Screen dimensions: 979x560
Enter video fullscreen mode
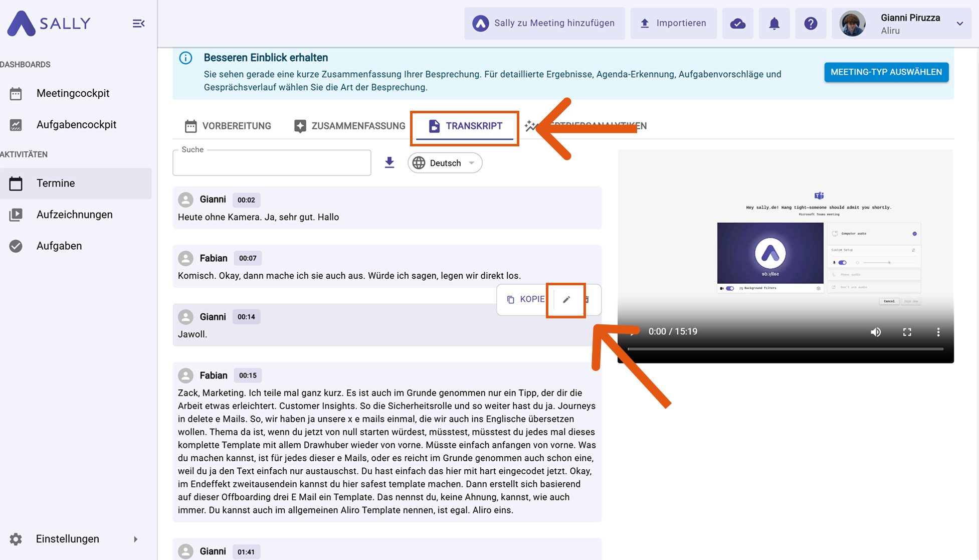pos(907,332)
